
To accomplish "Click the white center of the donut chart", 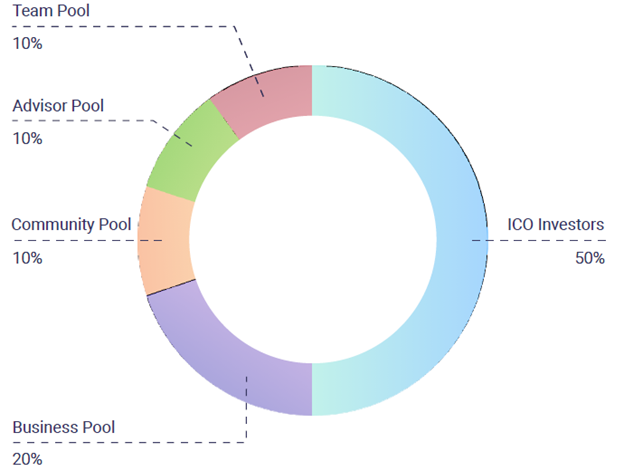I will [x=312, y=240].
